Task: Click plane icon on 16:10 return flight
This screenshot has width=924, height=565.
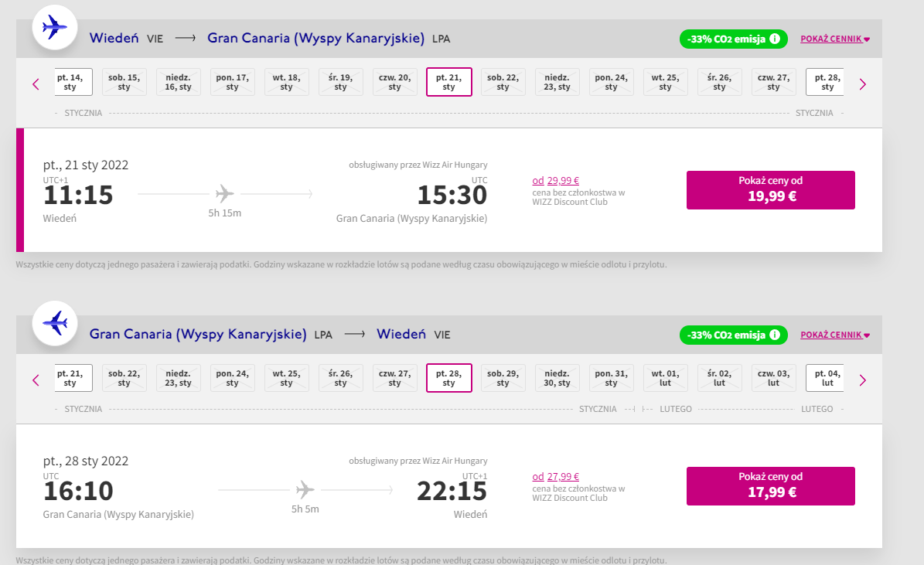Action: tap(305, 489)
